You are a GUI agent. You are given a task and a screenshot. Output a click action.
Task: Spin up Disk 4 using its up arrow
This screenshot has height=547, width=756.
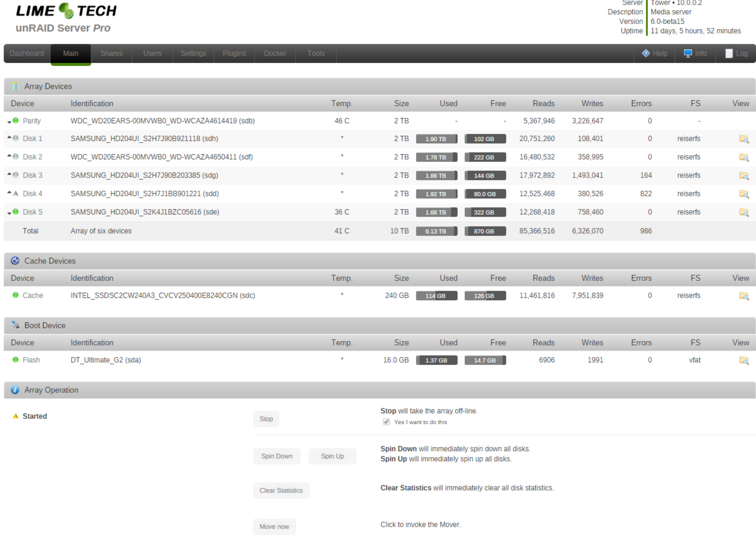point(9,192)
